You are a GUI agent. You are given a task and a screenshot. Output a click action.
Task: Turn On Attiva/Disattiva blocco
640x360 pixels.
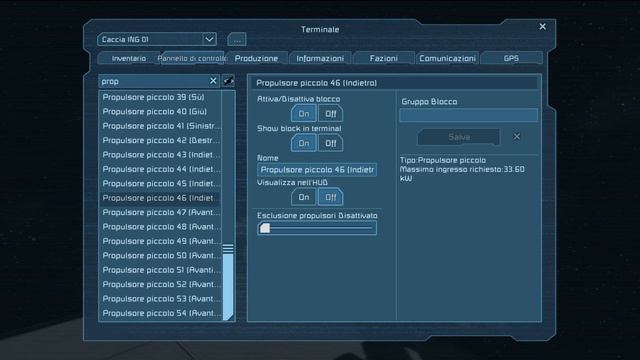click(x=304, y=114)
